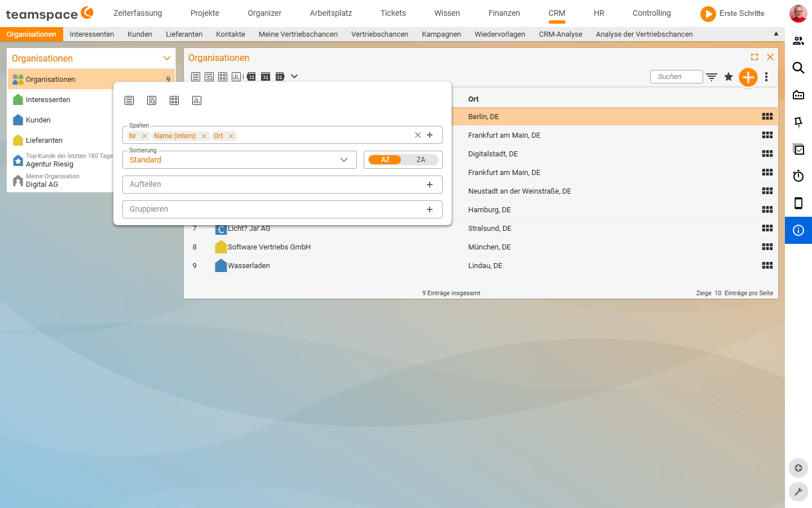812x508 pixels.
Task: Click info icon in right sidebar
Action: pyautogui.click(x=798, y=230)
